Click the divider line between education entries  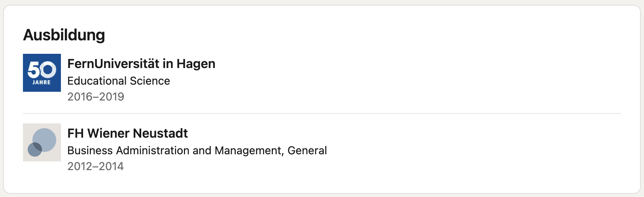click(322, 114)
